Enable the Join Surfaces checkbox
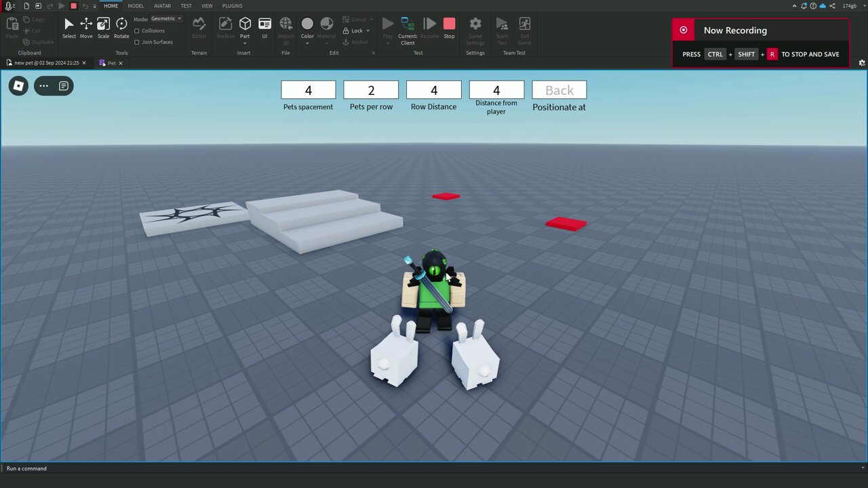The image size is (868, 488). 137,42
